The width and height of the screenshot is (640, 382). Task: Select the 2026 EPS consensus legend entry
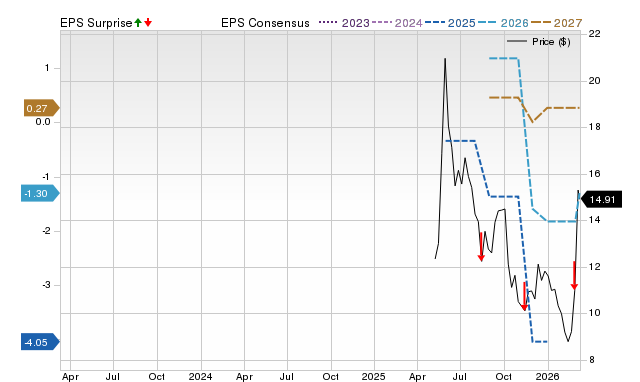pyautogui.click(x=503, y=23)
